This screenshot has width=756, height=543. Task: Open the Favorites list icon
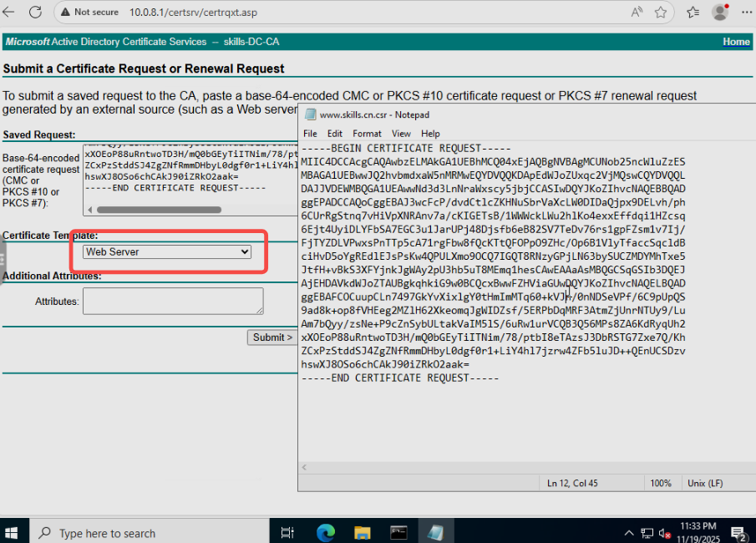(x=693, y=12)
